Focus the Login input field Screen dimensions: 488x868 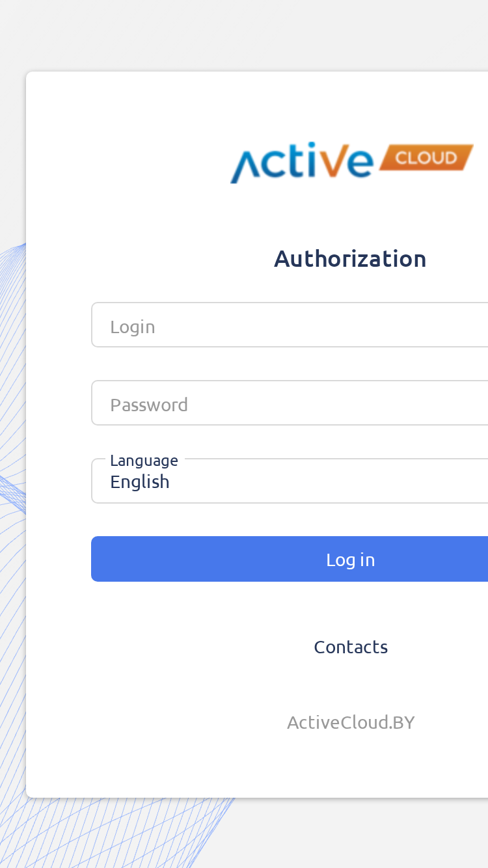290,325
